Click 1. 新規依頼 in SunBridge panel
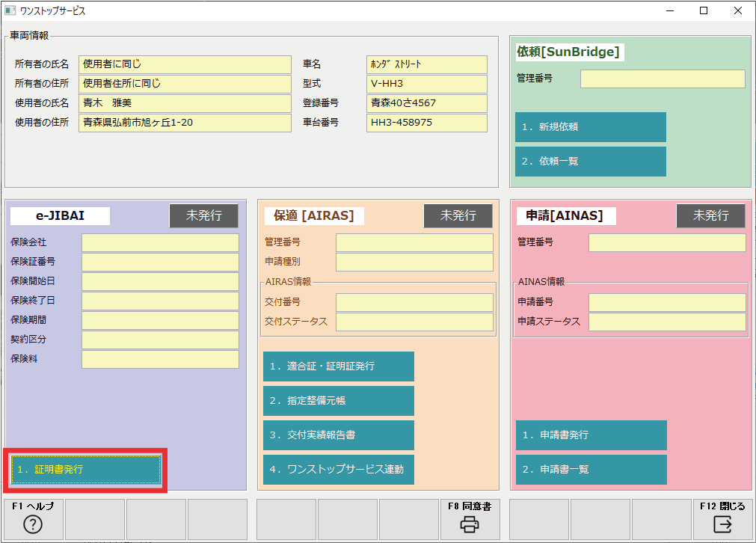The image size is (756, 543). pyautogui.click(x=591, y=127)
